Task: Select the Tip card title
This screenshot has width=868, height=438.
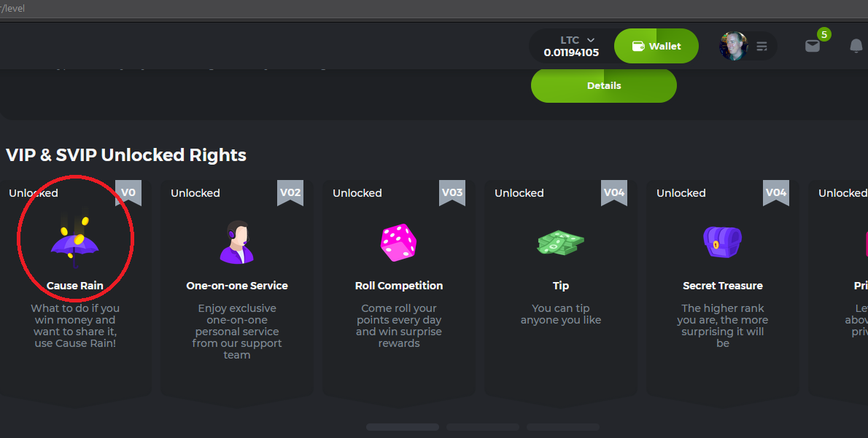Action: pos(560,286)
